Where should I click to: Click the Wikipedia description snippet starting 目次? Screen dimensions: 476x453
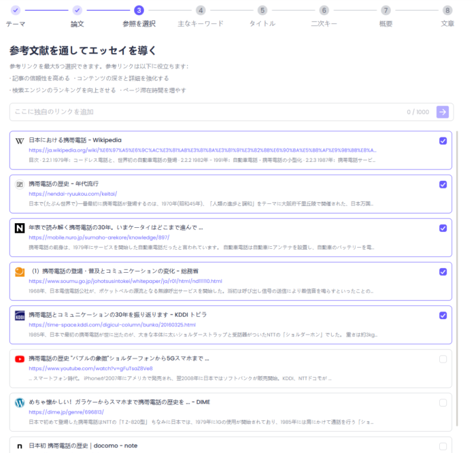point(202,160)
